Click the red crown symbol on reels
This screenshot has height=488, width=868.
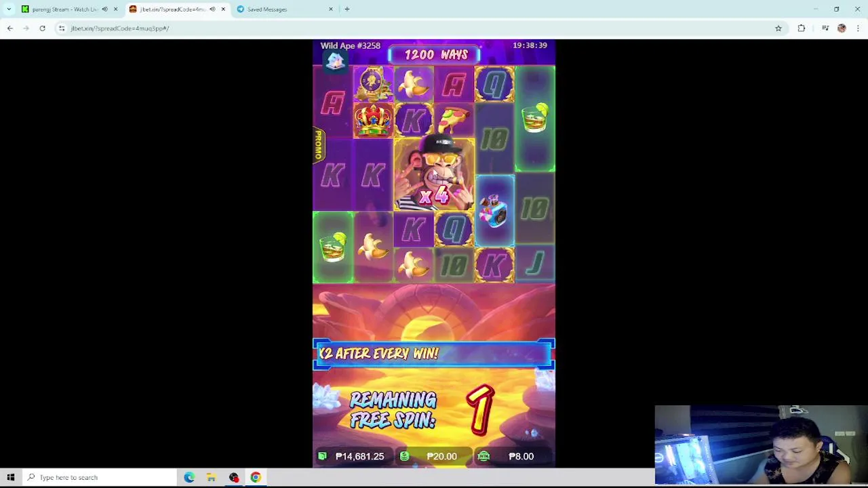tap(373, 121)
